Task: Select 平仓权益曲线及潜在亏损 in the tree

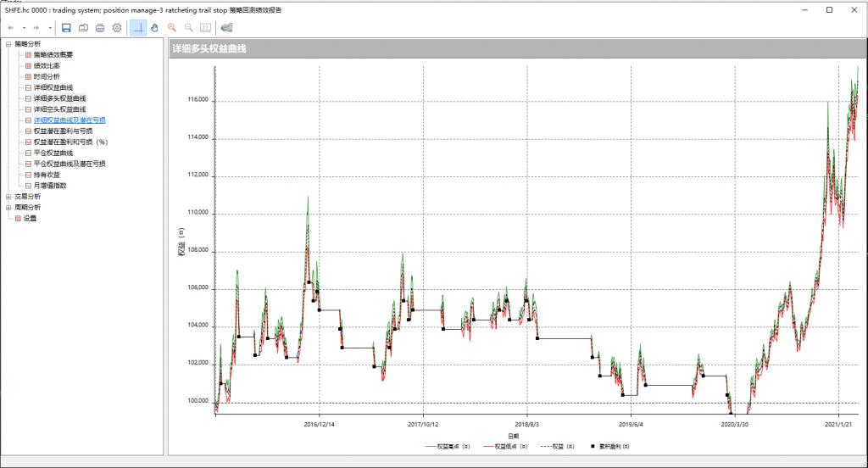Action: (x=70, y=164)
